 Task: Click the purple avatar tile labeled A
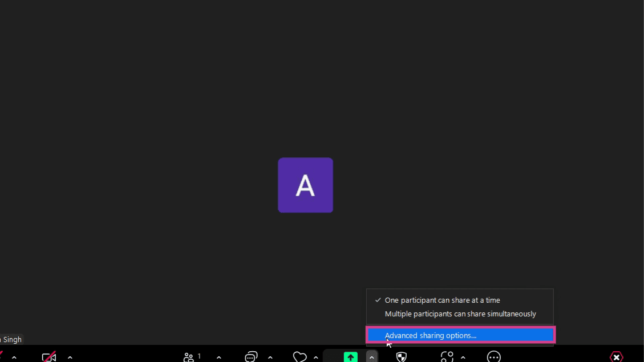click(x=305, y=185)
